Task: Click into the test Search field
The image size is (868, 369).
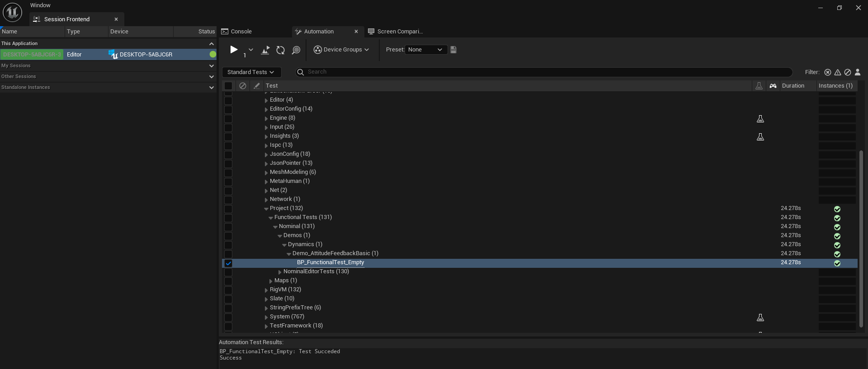Action: [543, 72]
